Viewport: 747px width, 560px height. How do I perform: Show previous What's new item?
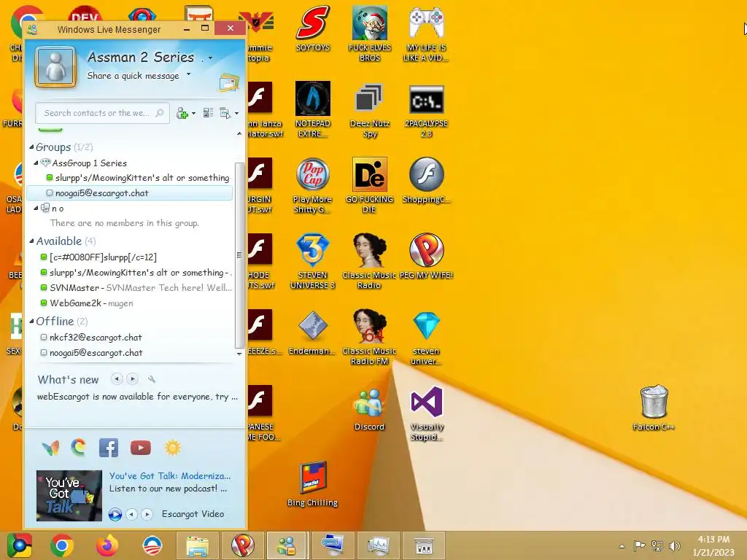click(x=117, y=379)
